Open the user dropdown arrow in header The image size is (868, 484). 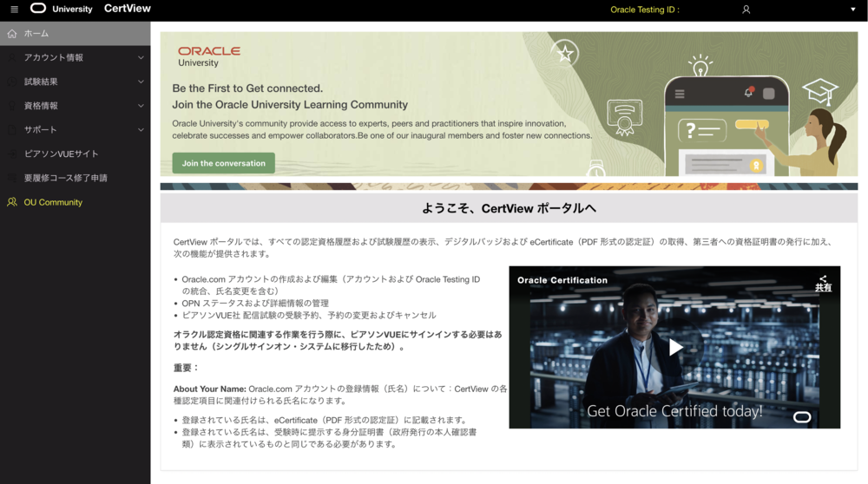tap(852, 10)
